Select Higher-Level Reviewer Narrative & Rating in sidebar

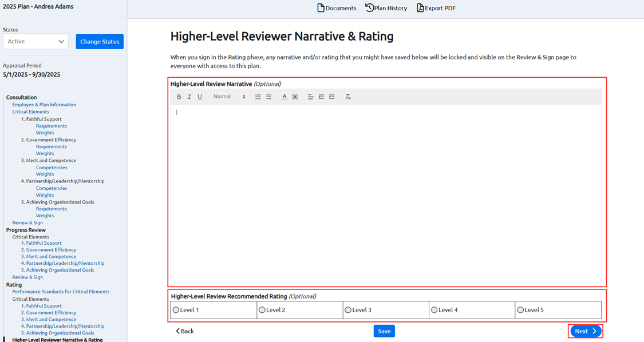57,340
